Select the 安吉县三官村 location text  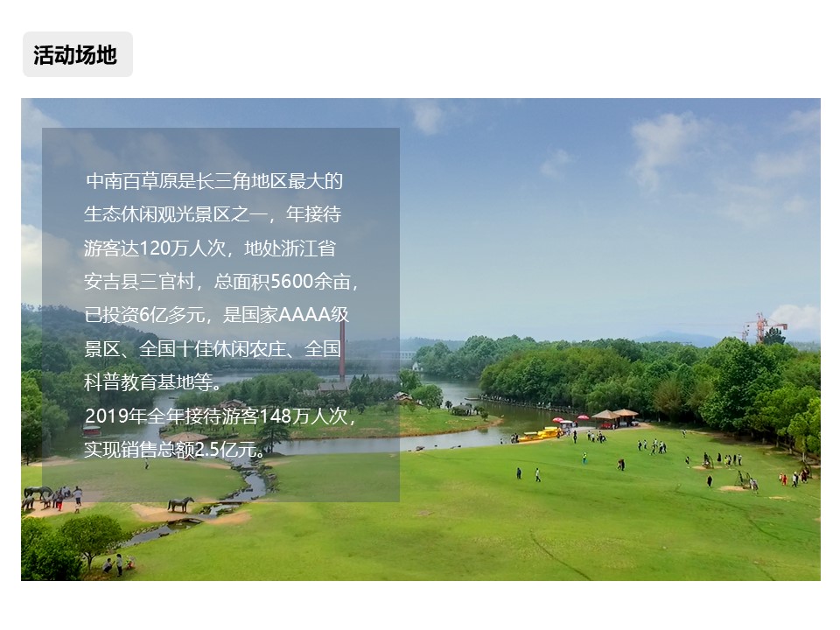coord(140,278)
